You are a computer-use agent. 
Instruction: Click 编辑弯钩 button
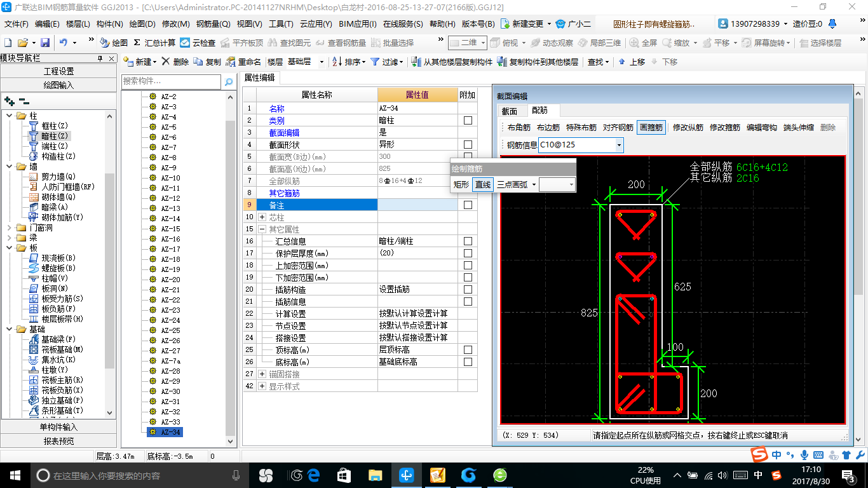click(x=762, y=127)
